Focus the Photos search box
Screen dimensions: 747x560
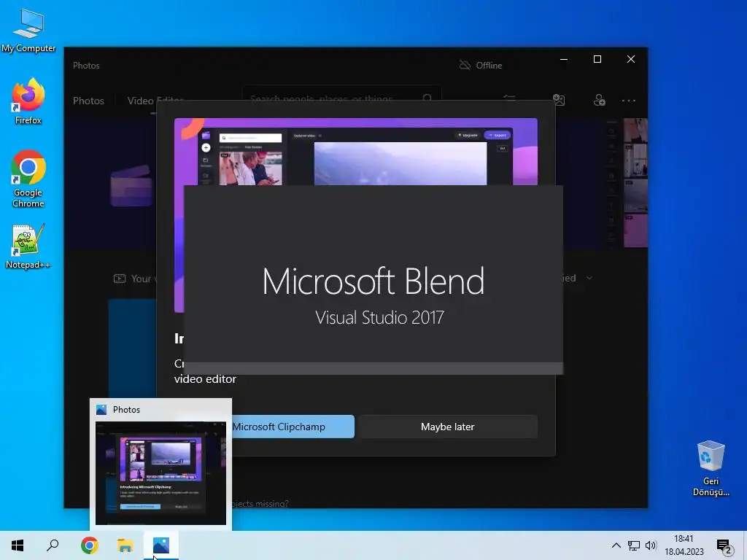pyautogui.click(x=342, y=98)
